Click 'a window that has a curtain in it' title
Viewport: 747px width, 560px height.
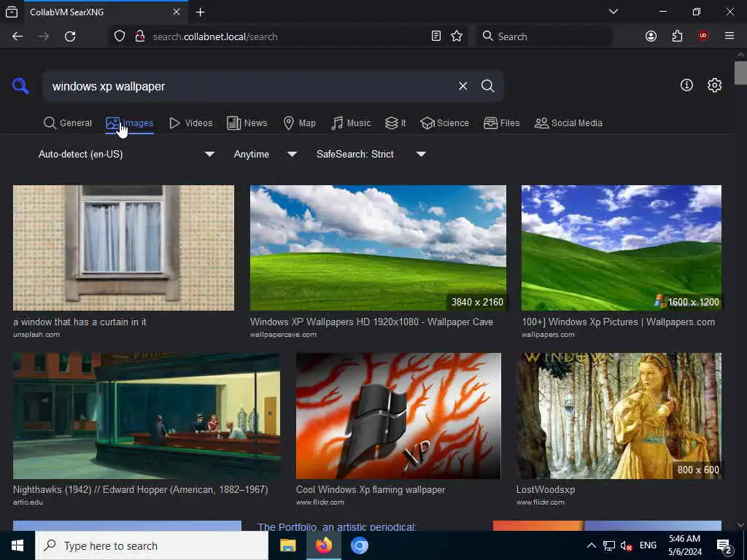(x=80, y=322)
